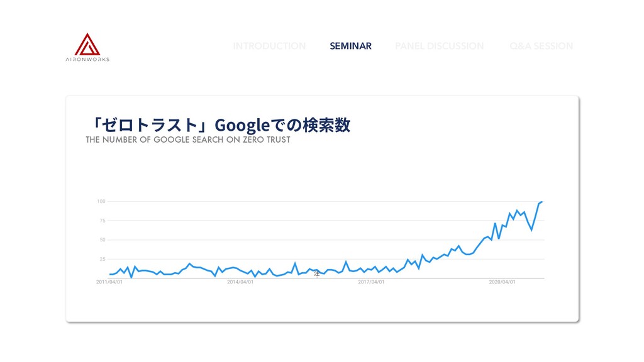Click the 50 y-axis value label
Screen dimensions: 644x362
103,239
